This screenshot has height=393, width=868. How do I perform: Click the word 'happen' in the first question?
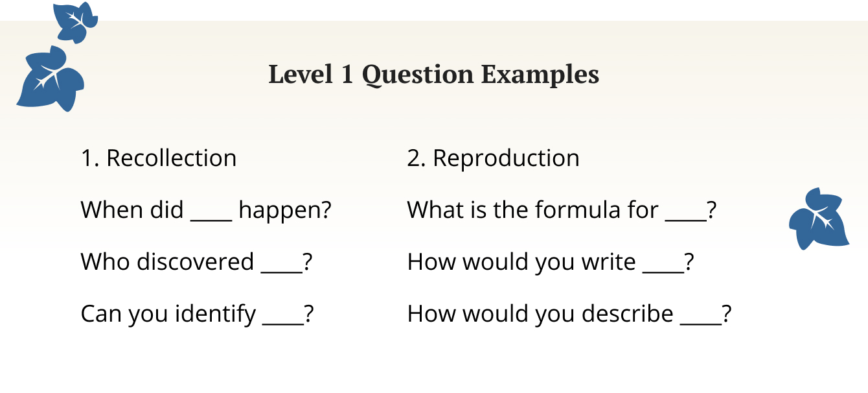(x=282, y=210)
